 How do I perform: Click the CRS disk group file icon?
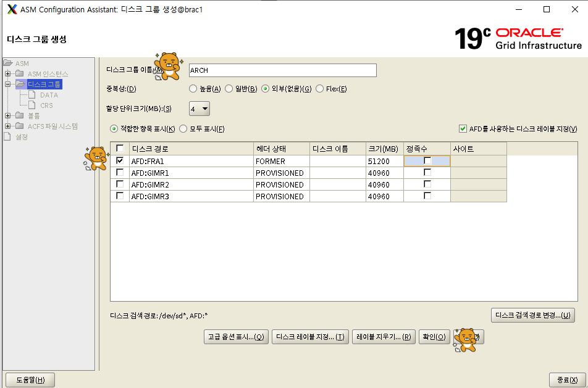pyautogui.click(x=32, y=105)
